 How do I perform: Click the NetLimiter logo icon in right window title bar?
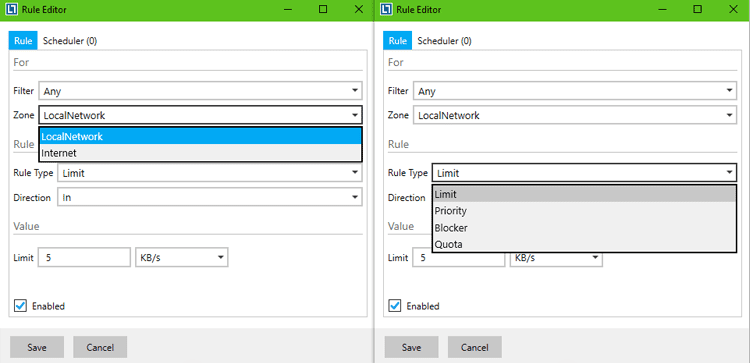click(386, 10)
